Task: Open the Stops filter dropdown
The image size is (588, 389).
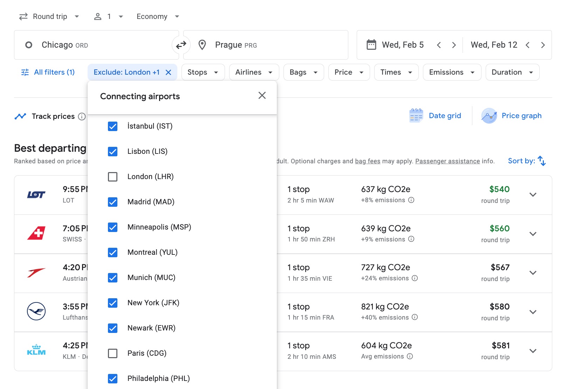Action: click(203, 72)
